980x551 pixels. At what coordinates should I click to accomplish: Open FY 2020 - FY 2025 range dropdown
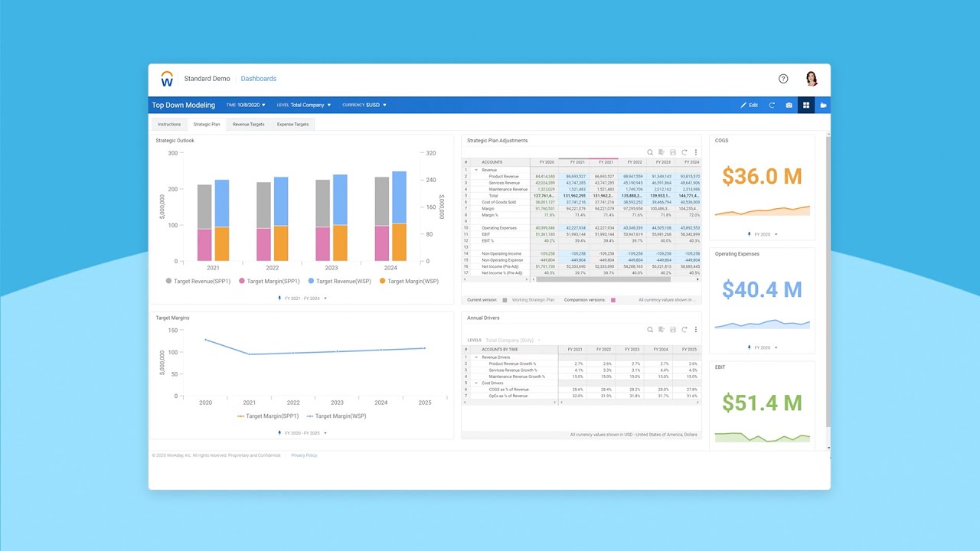point(302,433)
